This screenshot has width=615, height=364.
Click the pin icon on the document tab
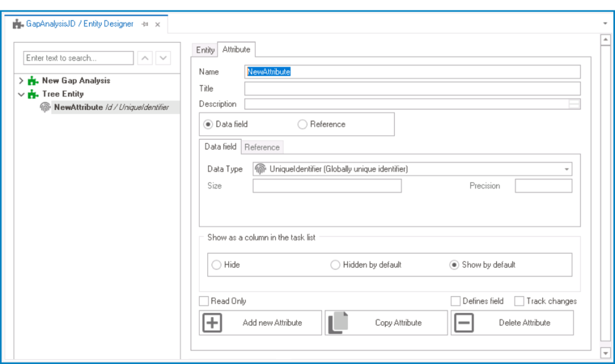coord(145,24)
